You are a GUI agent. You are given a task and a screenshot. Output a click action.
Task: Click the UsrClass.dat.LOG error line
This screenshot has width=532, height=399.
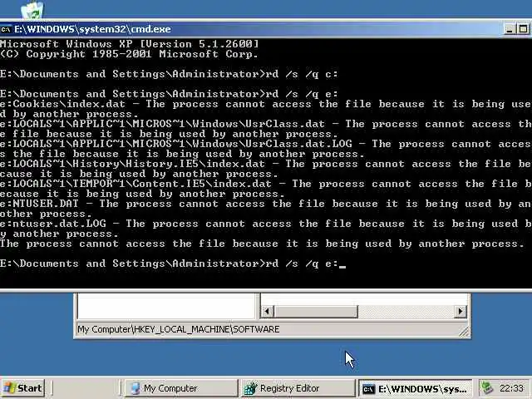click(266, 149)
